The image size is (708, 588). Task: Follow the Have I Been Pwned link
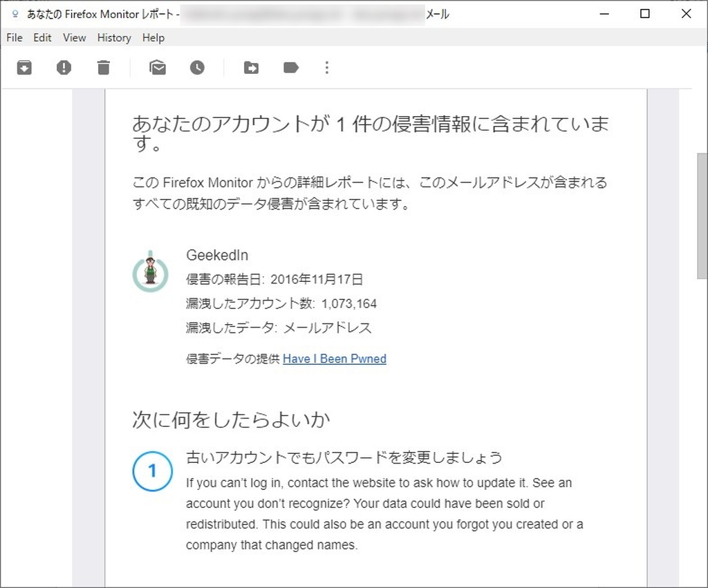click(335, 359)
